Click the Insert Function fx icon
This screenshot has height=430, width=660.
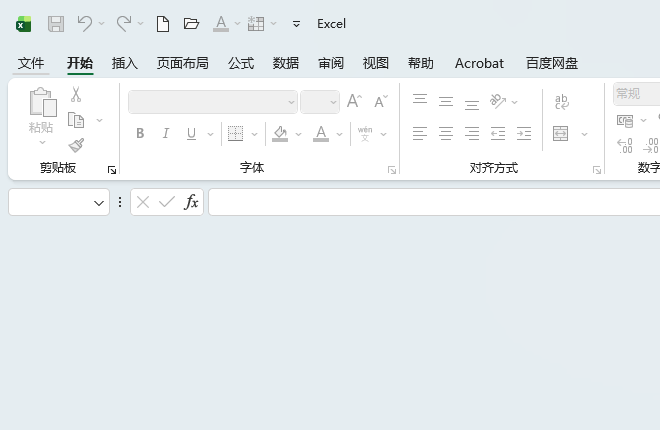pos(191,202)
